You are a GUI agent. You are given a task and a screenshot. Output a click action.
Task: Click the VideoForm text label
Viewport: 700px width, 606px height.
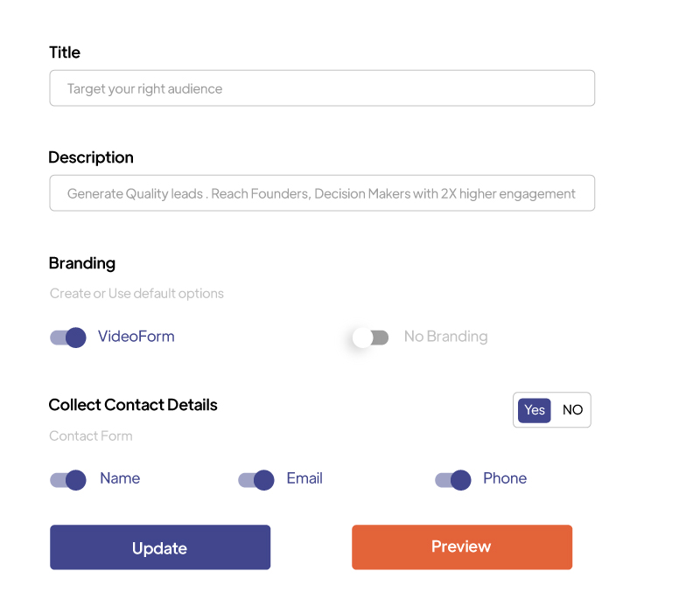coord(136,337)
